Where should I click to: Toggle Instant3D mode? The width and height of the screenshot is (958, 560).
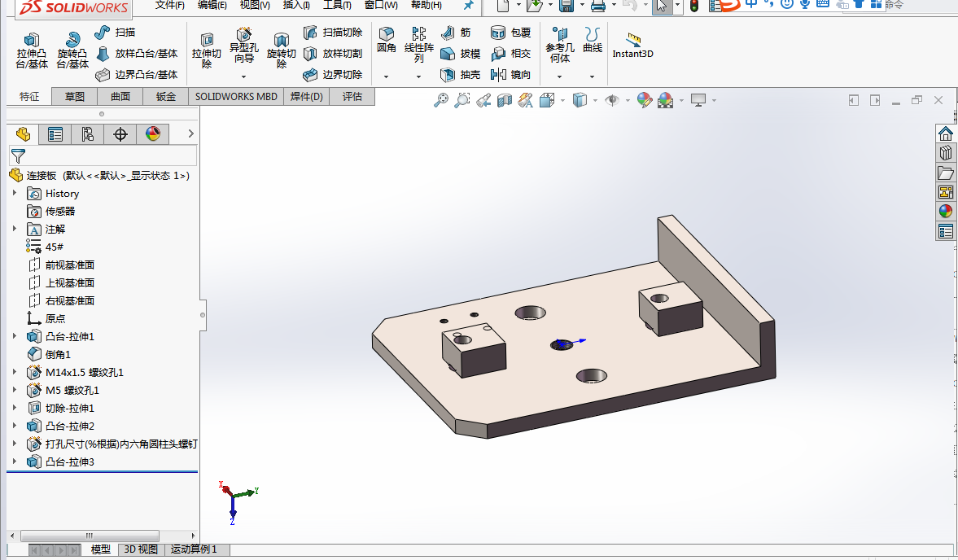tap(633, 46)
